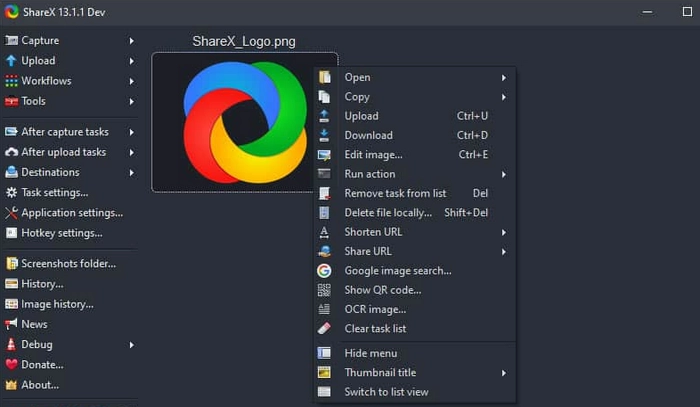
Task: Click the Donate heart icon
Action: pyautogui.click(x=11, y=365)
